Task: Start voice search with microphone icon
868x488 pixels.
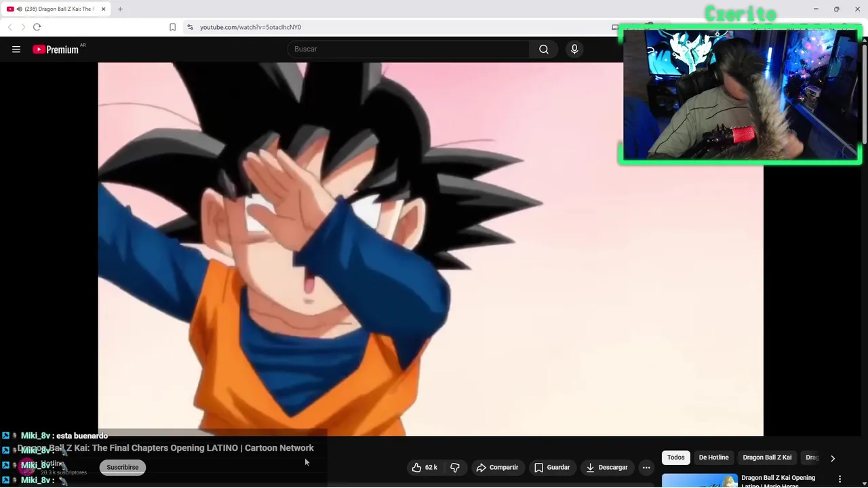Action: 574,49
